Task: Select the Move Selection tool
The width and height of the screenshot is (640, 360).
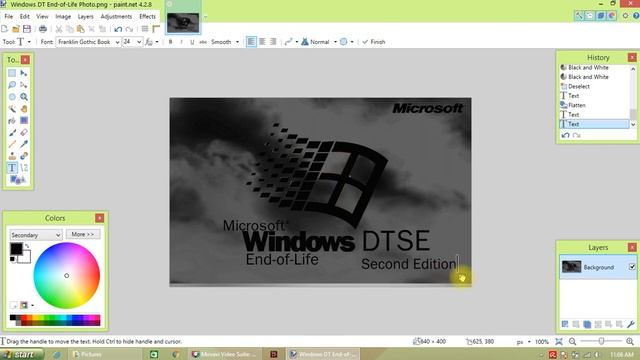Action: (x=24, y=85)
